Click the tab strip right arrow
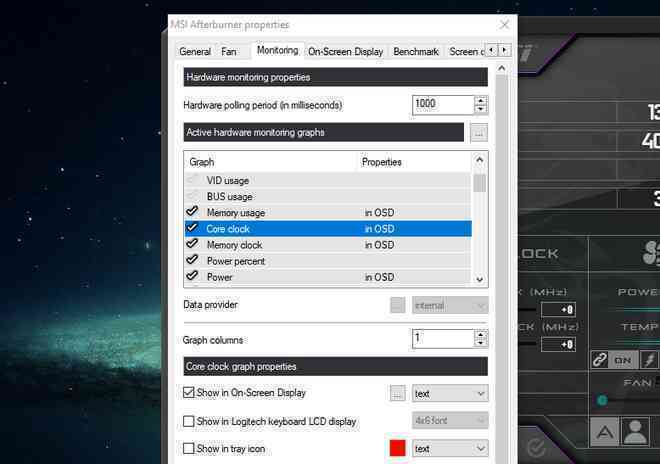The image size is (660, 464). [504, 50]
